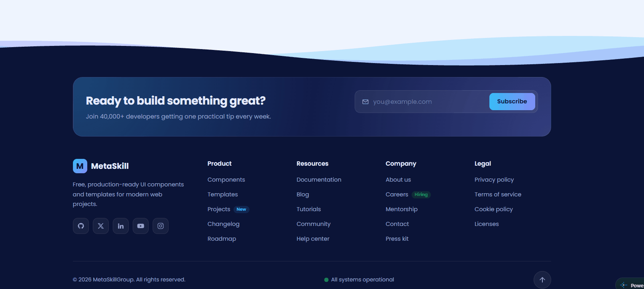Open the Press kit link
644x289 pixels.
tap(397, 239)
